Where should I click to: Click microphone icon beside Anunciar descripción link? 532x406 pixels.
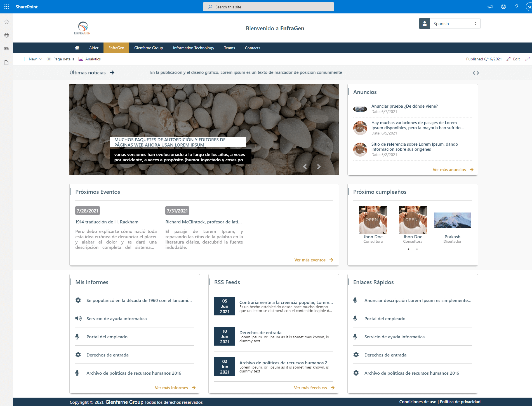point(355,300)
